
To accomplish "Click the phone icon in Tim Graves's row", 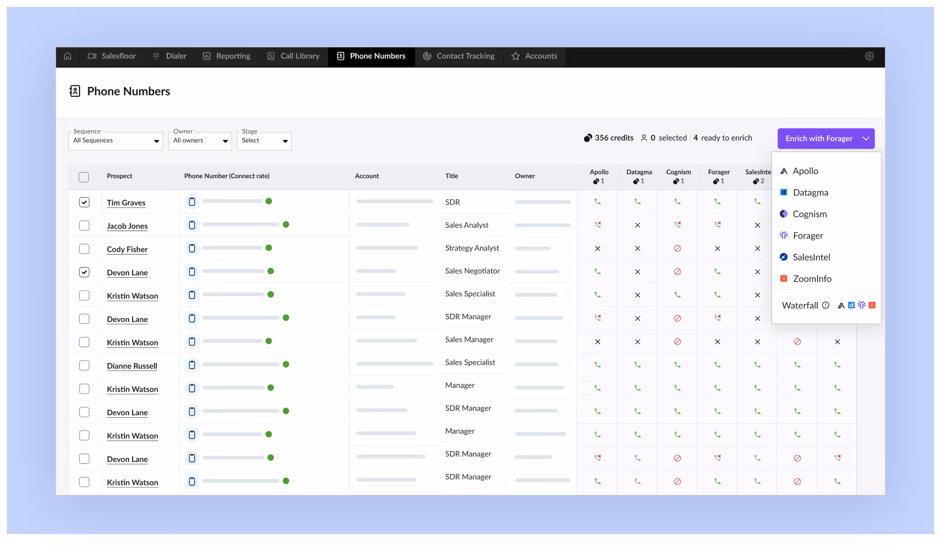I will coord(192,202).
